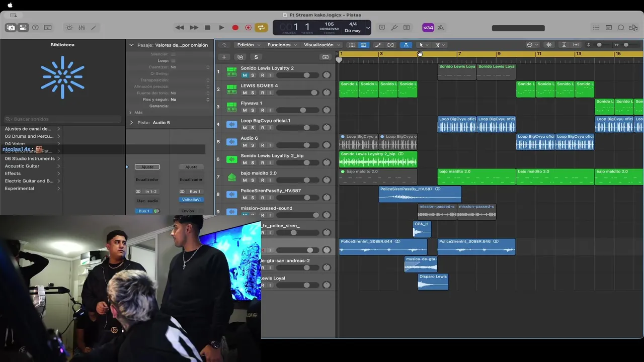This screenshot has width=644, height=362.
Task: Expand the Pista Audio 5 inspector
Action: tap(132, 122)
